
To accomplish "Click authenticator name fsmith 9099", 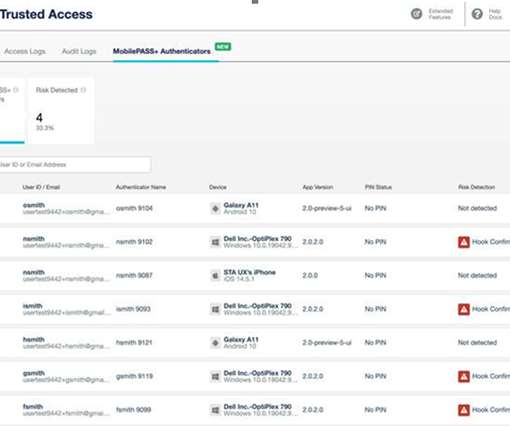I will pyautogui.click(x=133, y=410).
